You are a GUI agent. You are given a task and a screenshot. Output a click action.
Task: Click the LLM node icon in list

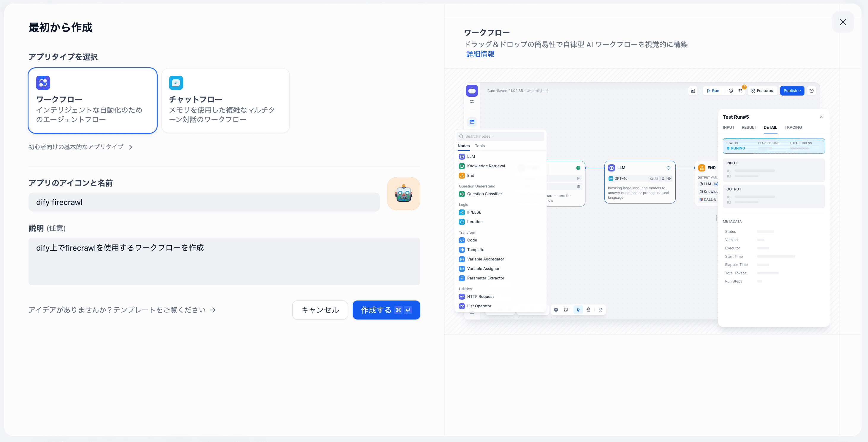pos(462,157)
